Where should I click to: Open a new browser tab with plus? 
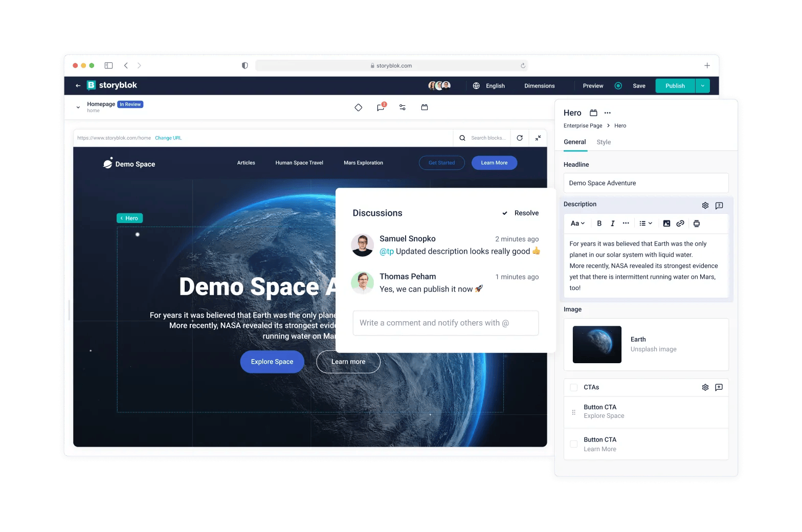pyautogui.click(x=707, y=65)
